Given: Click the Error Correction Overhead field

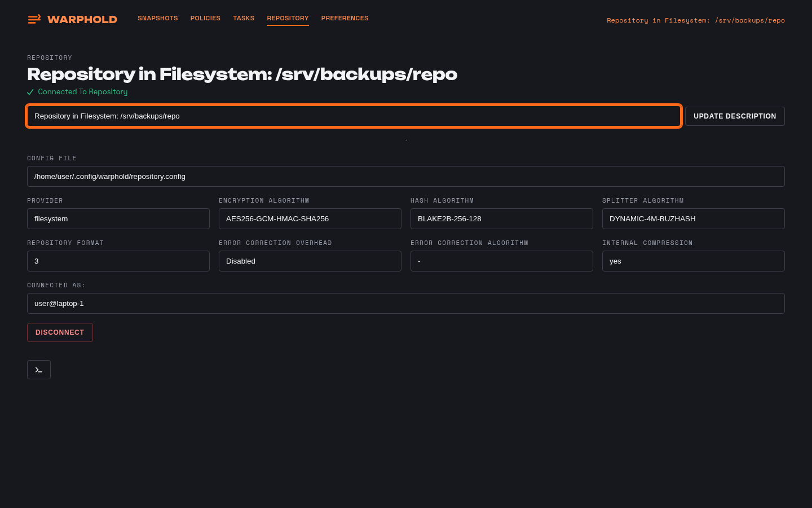Looking at the screenshot, I should (x=310, y=261).
